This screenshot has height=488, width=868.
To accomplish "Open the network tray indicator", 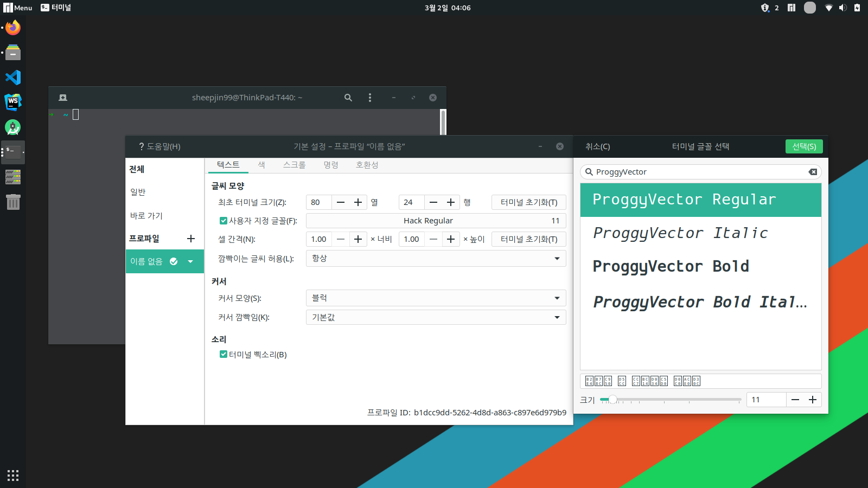I will tap(828, 8).
